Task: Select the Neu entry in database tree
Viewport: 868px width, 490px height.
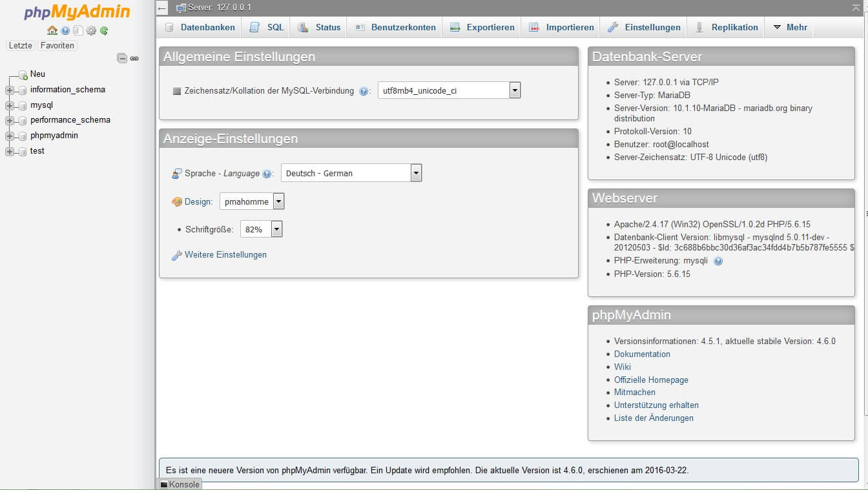Action: click(x=37, y=74)
